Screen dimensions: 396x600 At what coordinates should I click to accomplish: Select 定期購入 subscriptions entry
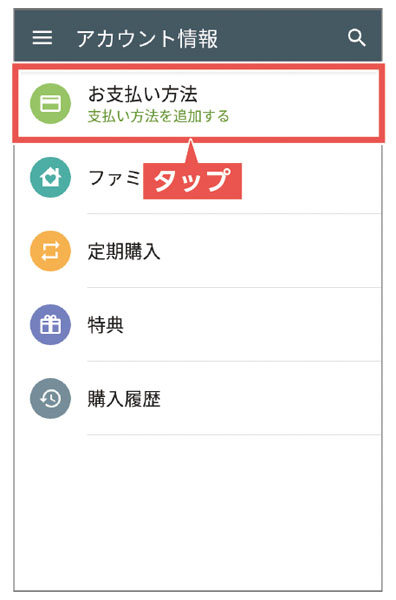pos(124,251)
